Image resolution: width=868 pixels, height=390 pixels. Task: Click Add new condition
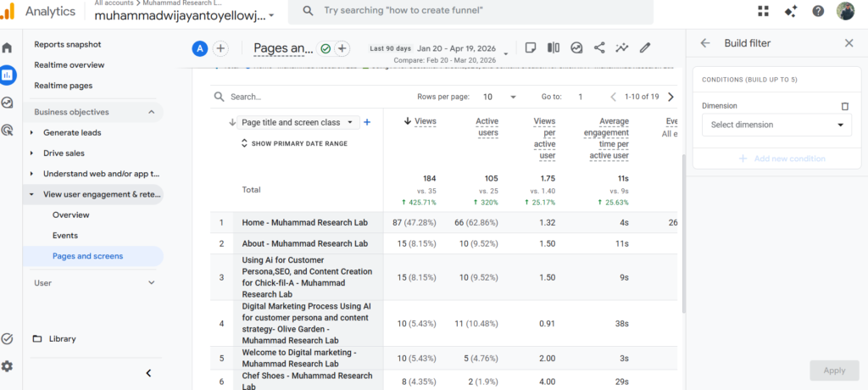click(782, 159)
